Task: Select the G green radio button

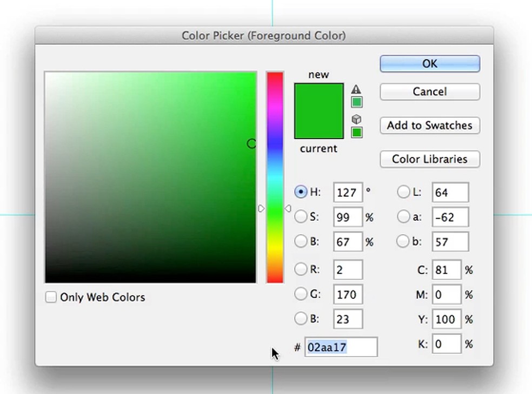Action: click(301, 294)
